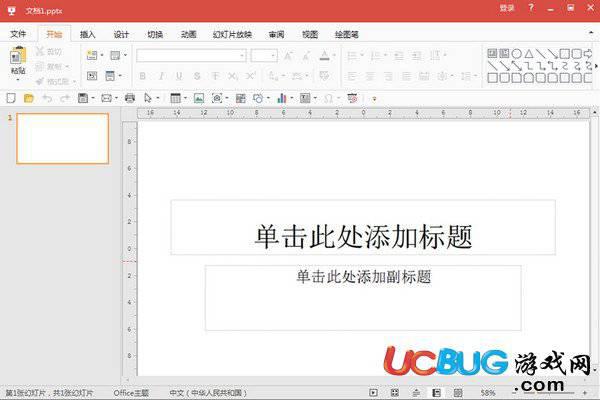
Task: Select the triangle shape in shapes gallery
Action: coord(529,54)
